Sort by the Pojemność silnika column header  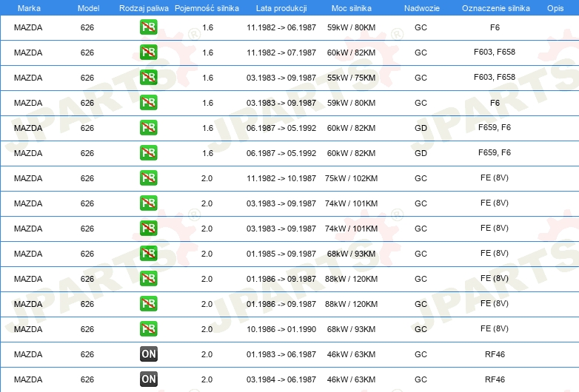pyautogui.click(x=207, y=7)
